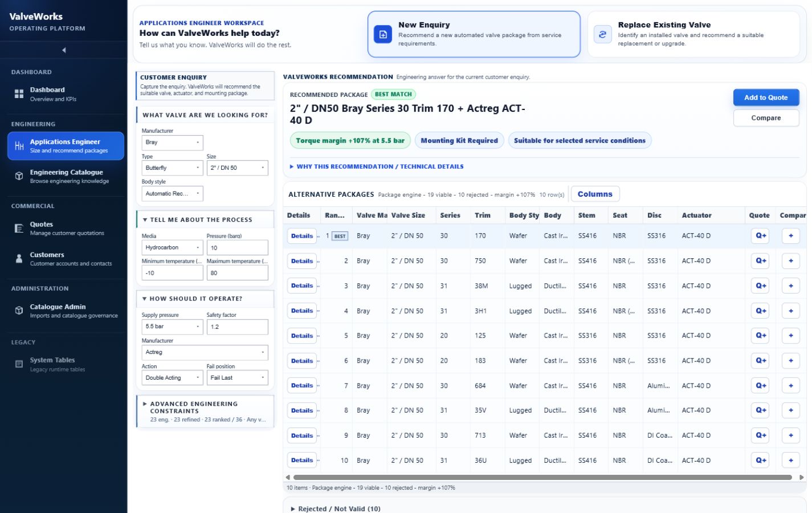Open Details for the rank 10 row
The image size is (812, 513).
pos(302,460)
